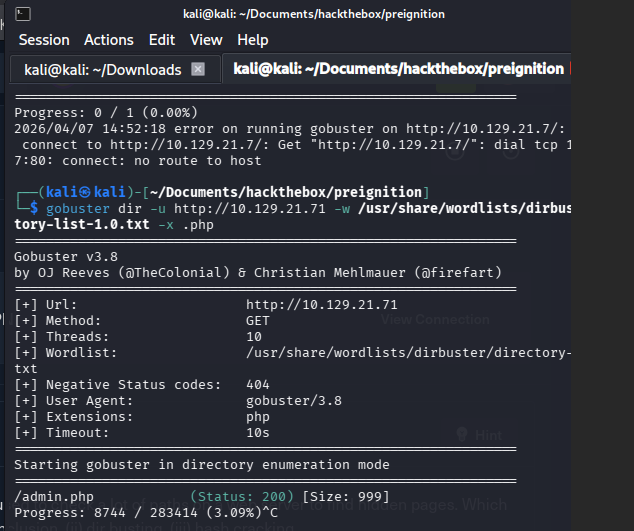Click the Wordlist path value
This screenshot has height=531, width=634.
(408, 353)
